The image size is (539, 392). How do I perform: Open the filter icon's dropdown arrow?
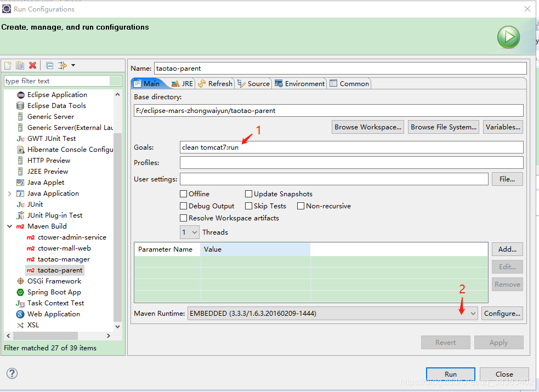[x=73, y=65]
